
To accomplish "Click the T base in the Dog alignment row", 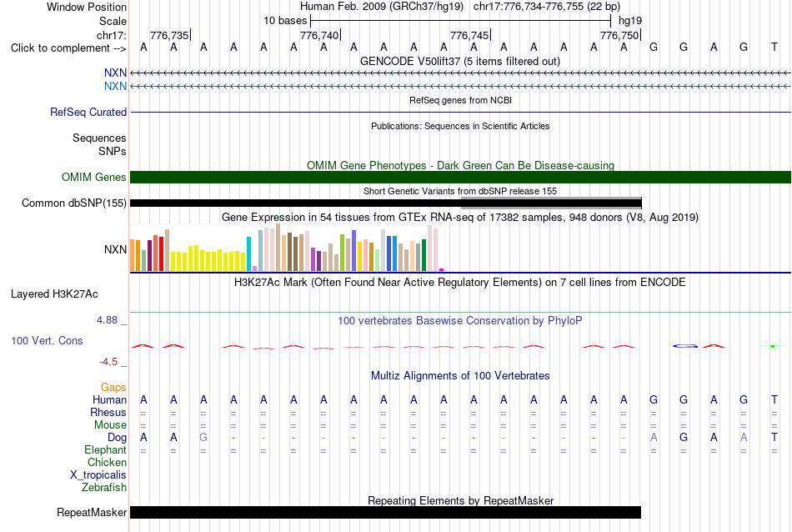I will (774, 437).
